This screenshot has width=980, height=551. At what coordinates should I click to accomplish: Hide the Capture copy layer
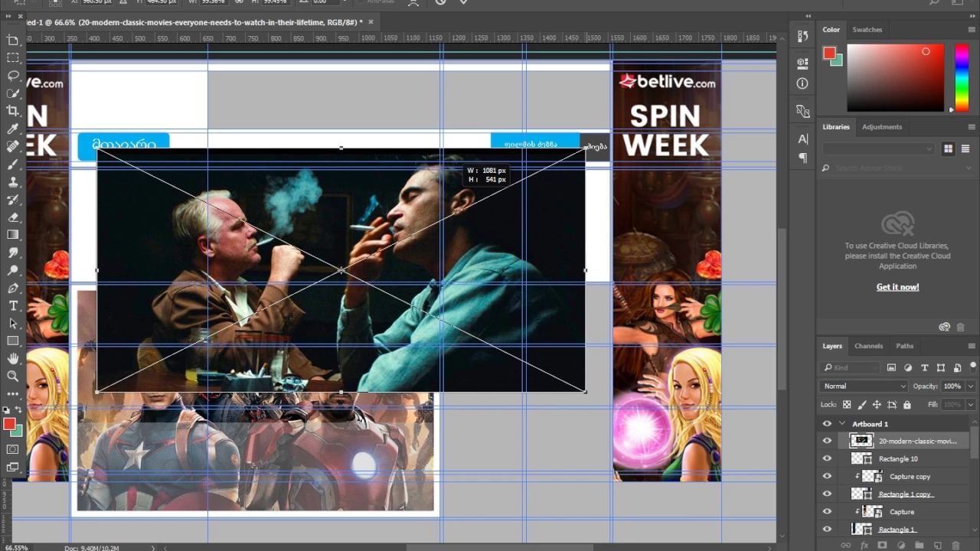827,476
